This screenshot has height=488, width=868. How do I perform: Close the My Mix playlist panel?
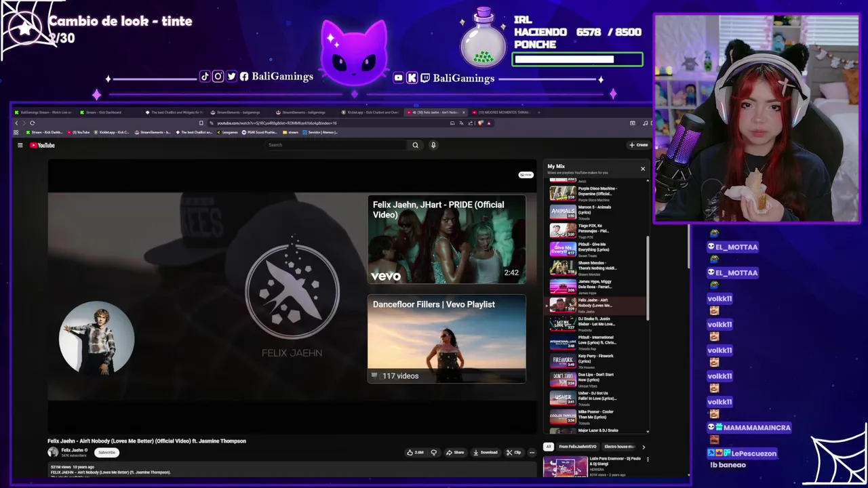point(643,169)
